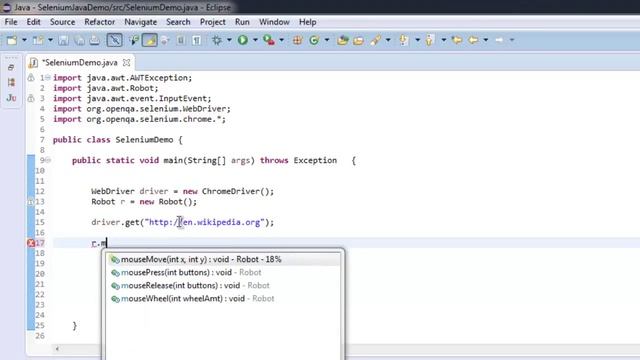Close the SeleniumDemo.java tab
The image size is (640, 360).
pyautogui.click(x=127, y=63)
